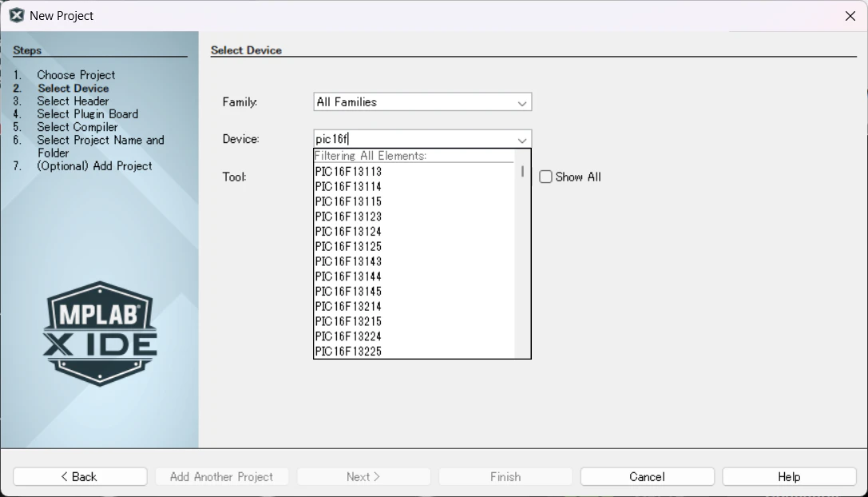Pick PIC16F13145 from the filtered devices
This screenshot has width=868, height=497.
point(414,292)
